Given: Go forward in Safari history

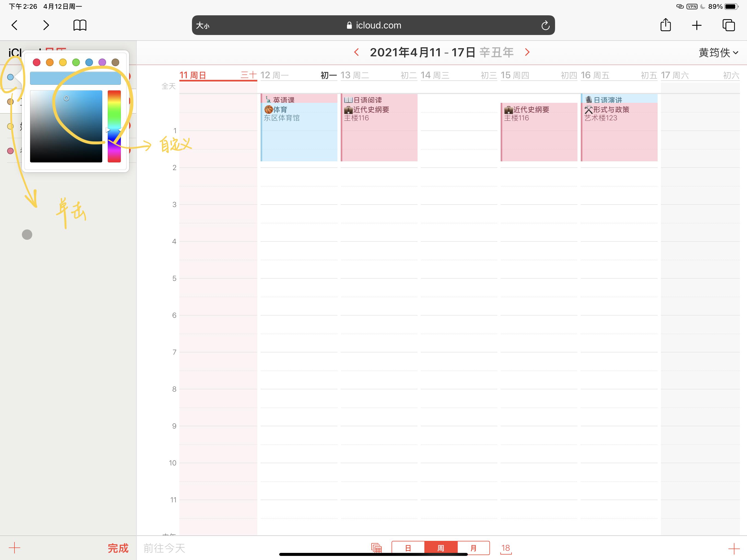Looking at the screenshot, I should (x=46, y=25).
